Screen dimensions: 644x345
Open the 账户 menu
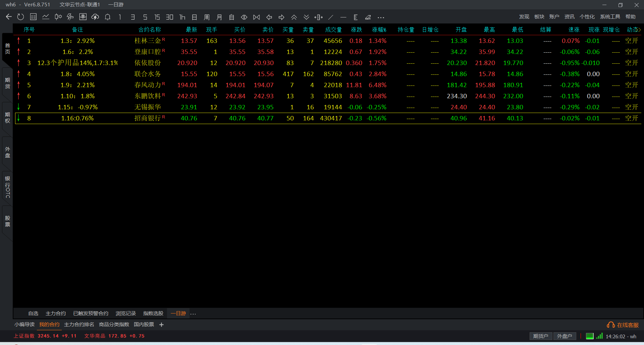554,17
